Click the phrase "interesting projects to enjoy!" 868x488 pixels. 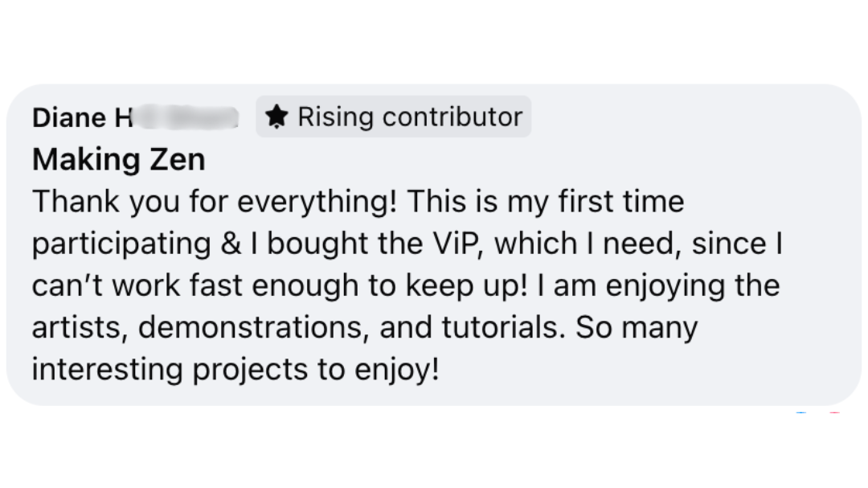point(235,369)
